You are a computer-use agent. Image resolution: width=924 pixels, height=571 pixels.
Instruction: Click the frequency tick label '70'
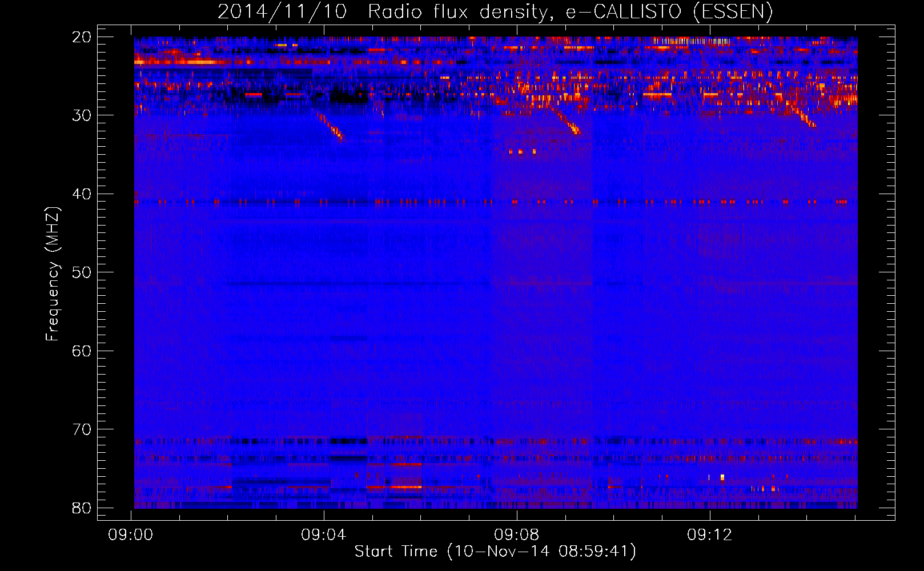[82, 429]
